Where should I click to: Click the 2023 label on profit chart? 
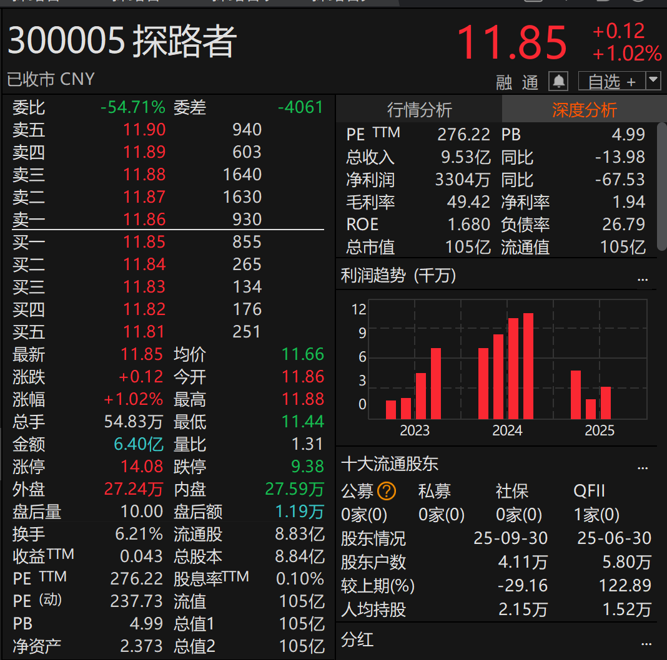click(414, 430)
